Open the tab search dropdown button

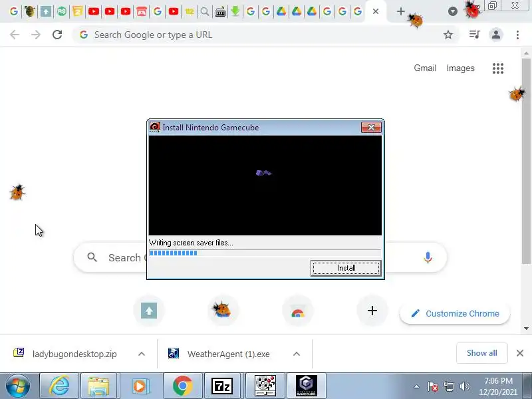(452, 11)
